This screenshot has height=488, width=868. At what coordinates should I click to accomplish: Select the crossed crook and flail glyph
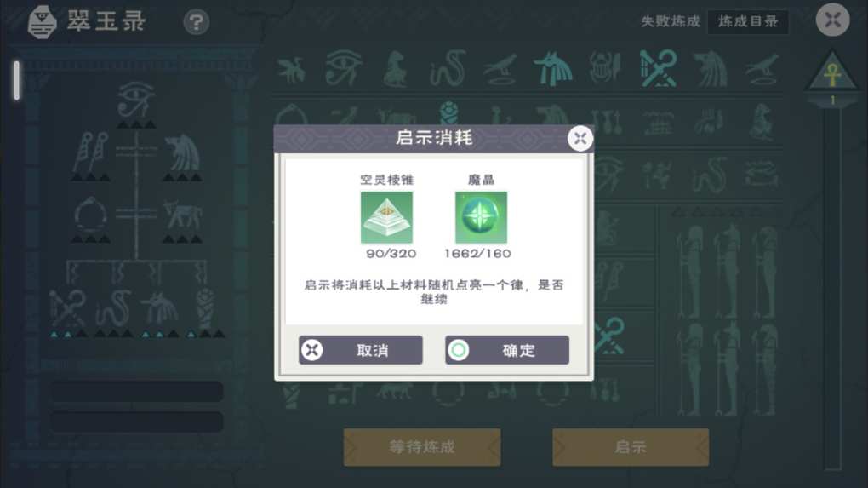click(658, 68)
